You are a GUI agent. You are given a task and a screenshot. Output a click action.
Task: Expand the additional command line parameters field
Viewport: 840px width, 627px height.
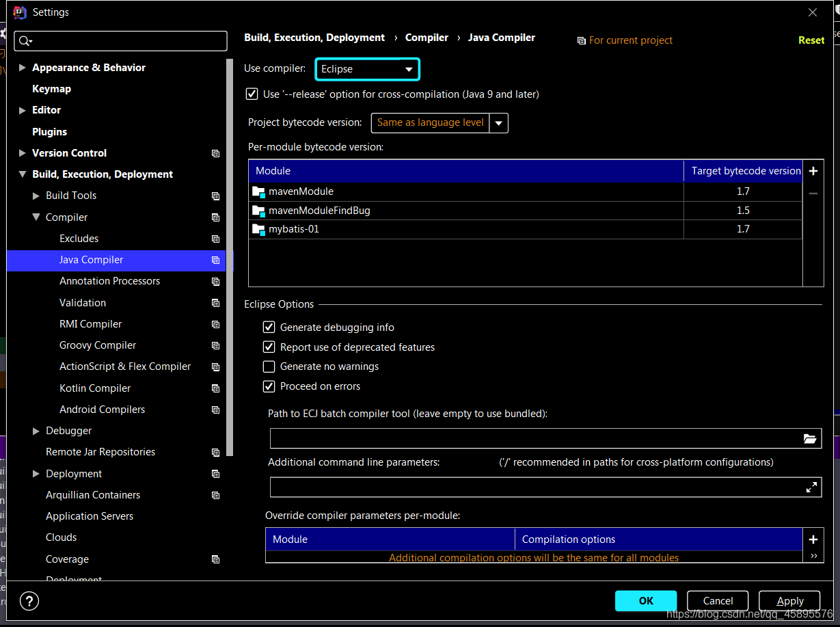point(811,488)
